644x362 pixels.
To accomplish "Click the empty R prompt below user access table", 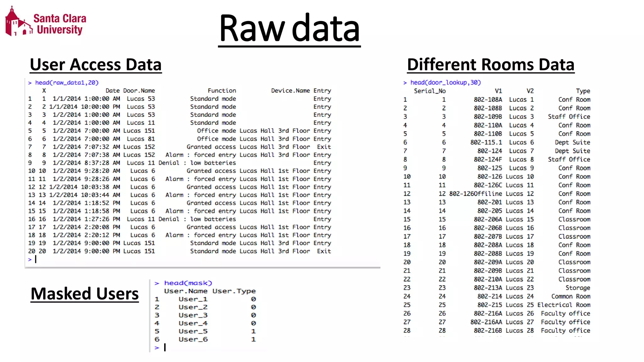I will [x=32, y=260].
